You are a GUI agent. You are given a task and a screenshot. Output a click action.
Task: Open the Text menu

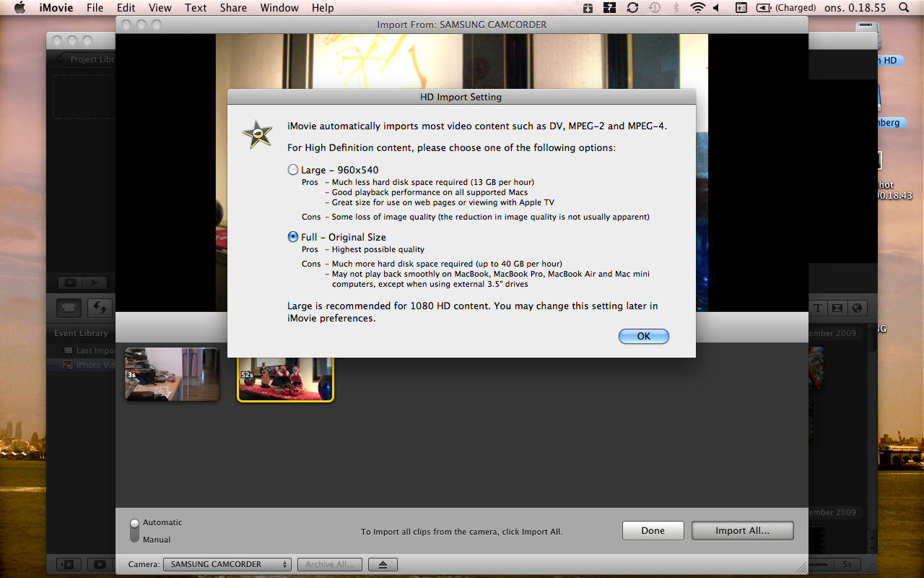(x=196, y=8)
